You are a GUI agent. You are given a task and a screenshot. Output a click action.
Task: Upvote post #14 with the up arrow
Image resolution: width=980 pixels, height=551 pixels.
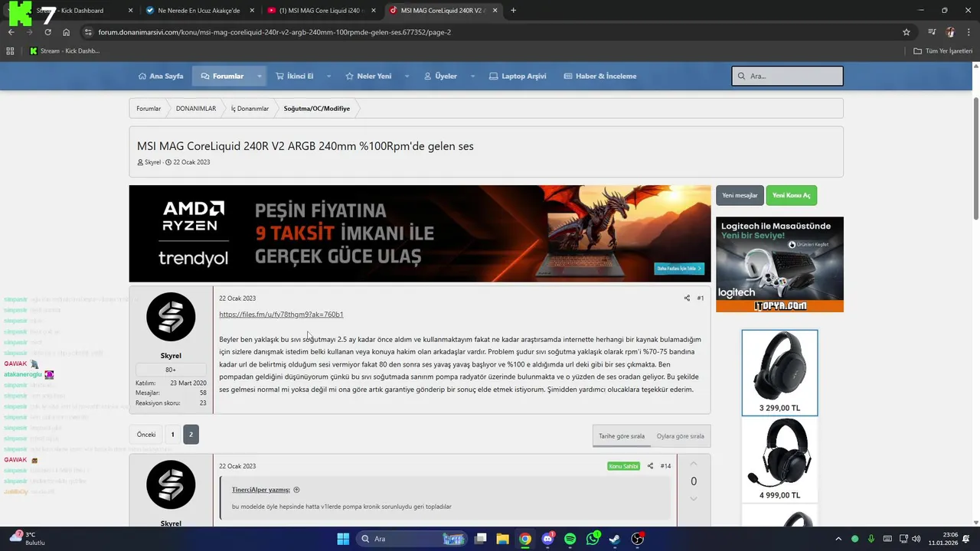tap(694, 464)
